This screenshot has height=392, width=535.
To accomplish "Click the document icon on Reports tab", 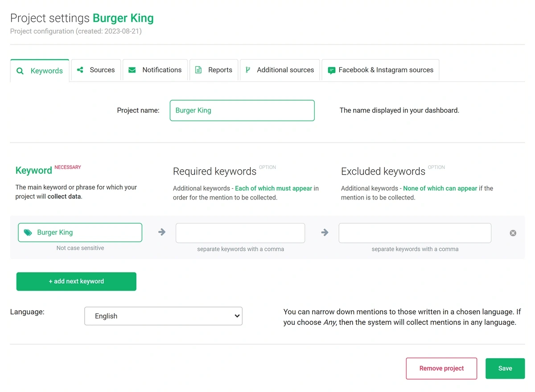I will pyautogui.click(x=198, y=70).
